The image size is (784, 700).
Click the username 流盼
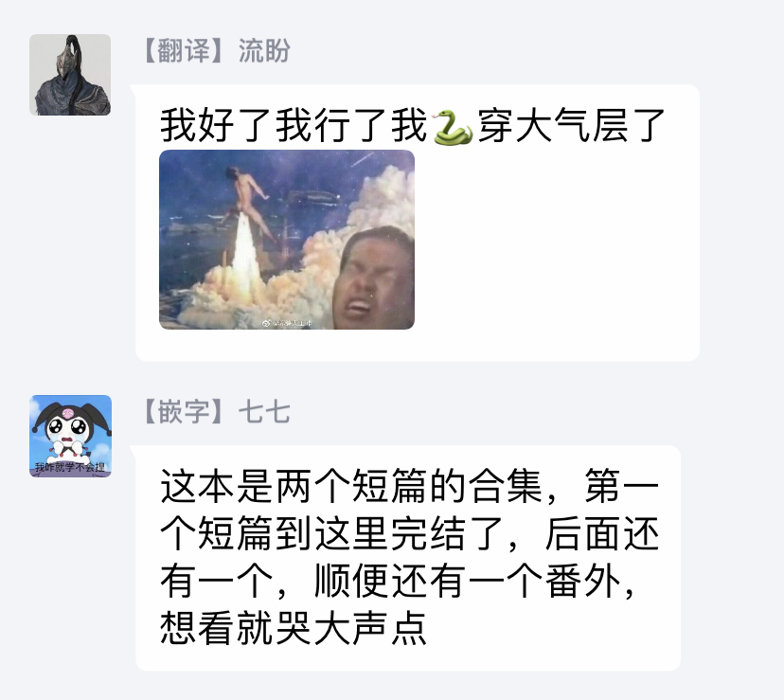click(x=264, y=51)
